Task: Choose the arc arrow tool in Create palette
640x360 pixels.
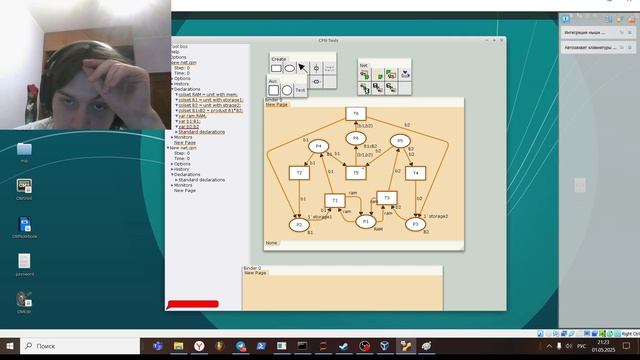Action: [302, 68]
